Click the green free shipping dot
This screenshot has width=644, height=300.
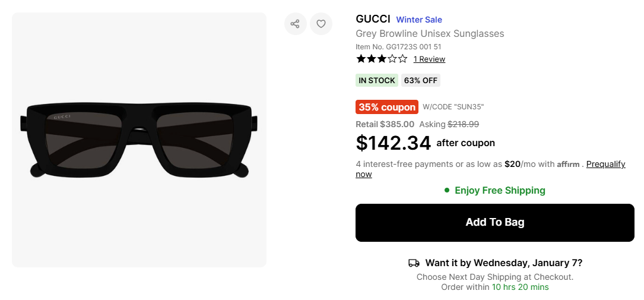[447, 190]
